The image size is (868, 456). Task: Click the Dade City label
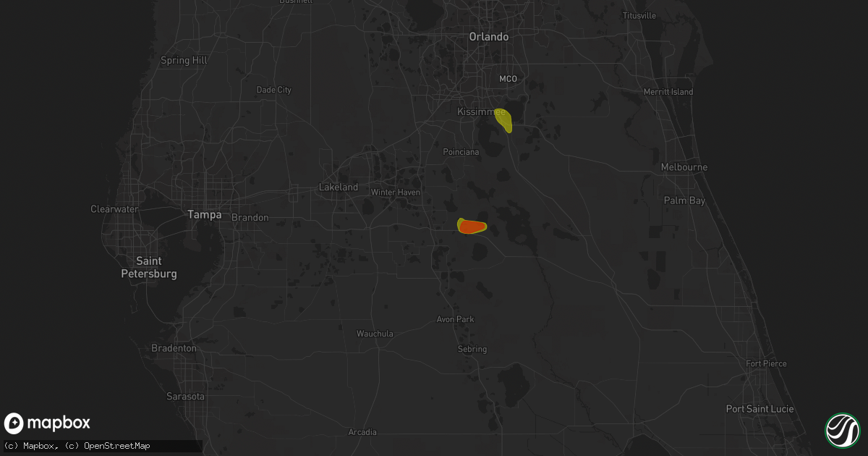coord(274,90)
